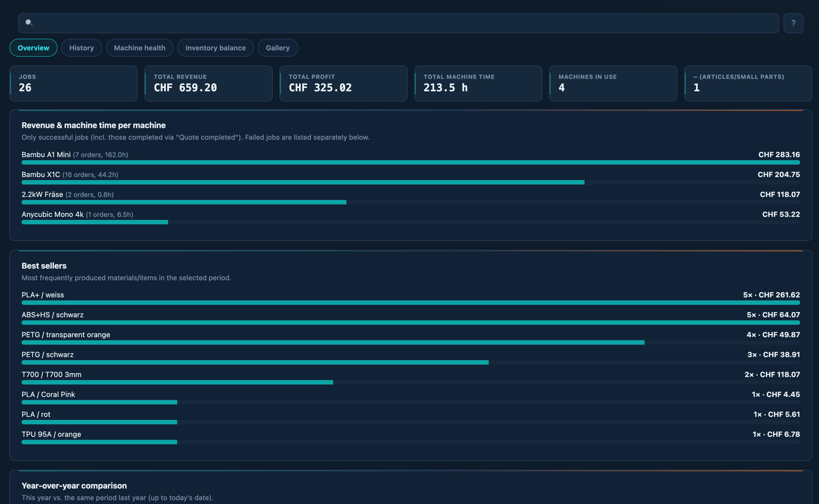Select Total Machine Time card
The height and width of the screenshot is (504, 819).
pyautogui.click(x=478, y=84)
